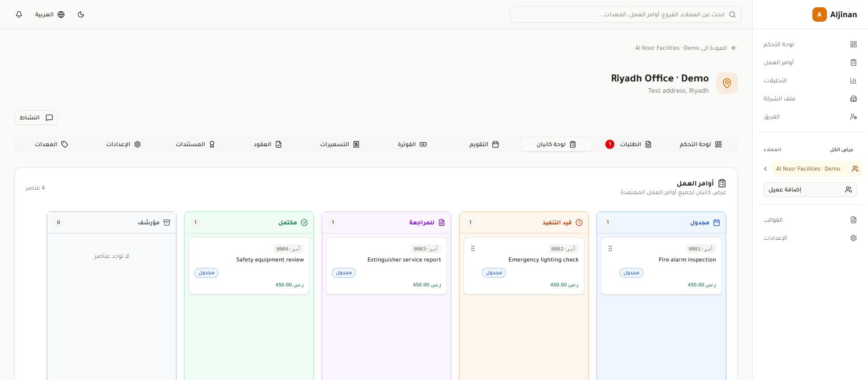Expand Al Noor Facilities · Demo chevron

pyautogui.click(x=765, y=169)
